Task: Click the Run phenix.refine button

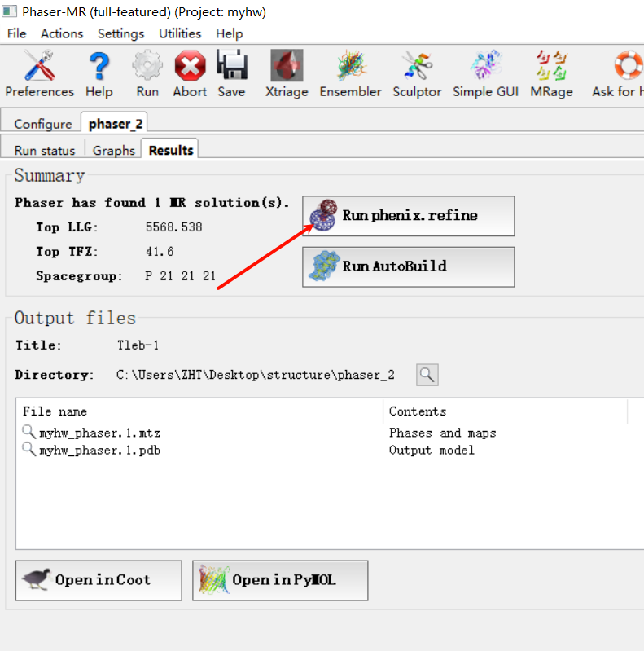Action: click(409, 216)
